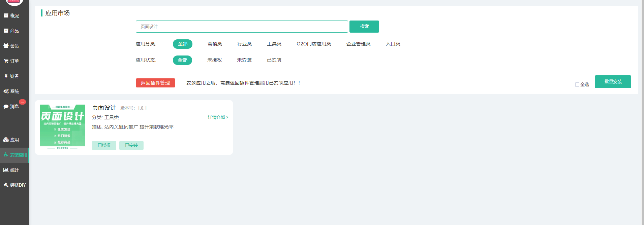Select the 工具类 category filter

274,44
